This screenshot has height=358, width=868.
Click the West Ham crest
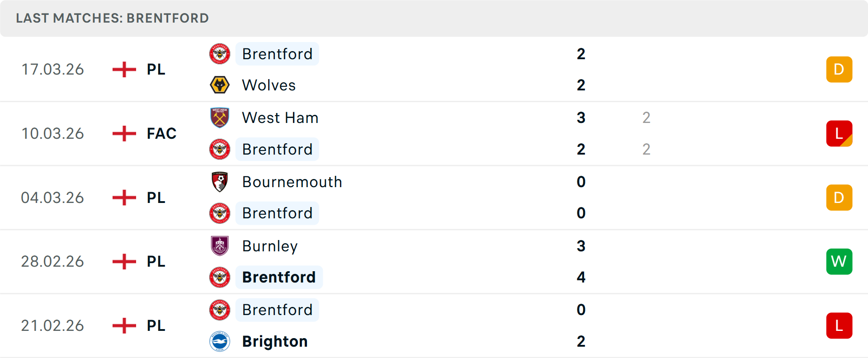[220, 118]
